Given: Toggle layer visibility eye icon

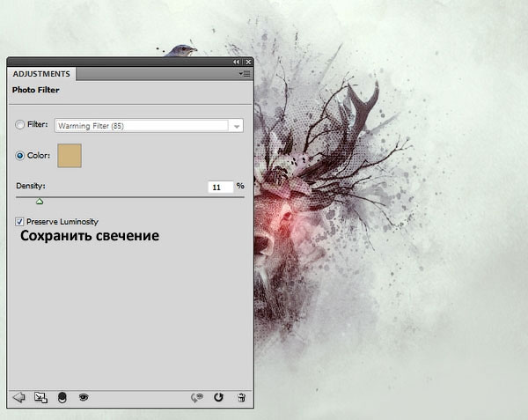Looking at the screenshot, I should (84, 397).
